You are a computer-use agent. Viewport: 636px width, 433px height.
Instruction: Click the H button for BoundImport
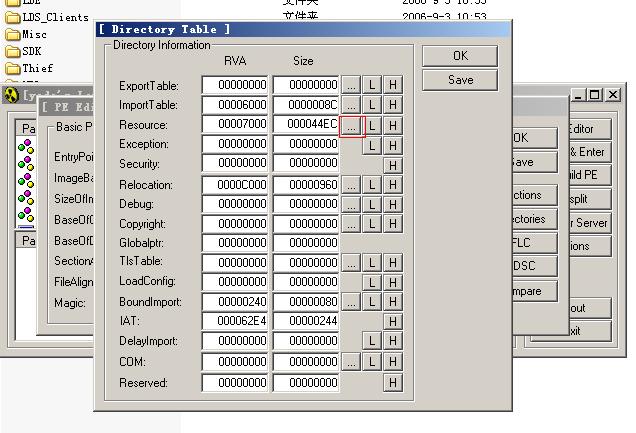(393, 302)
